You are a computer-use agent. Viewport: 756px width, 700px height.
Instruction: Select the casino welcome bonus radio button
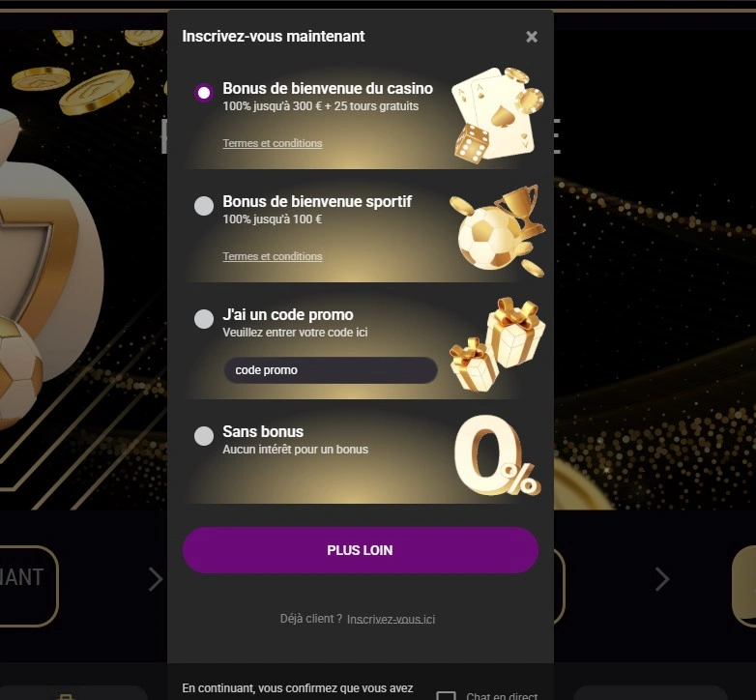pyautogui.click(x=204, y=93)
